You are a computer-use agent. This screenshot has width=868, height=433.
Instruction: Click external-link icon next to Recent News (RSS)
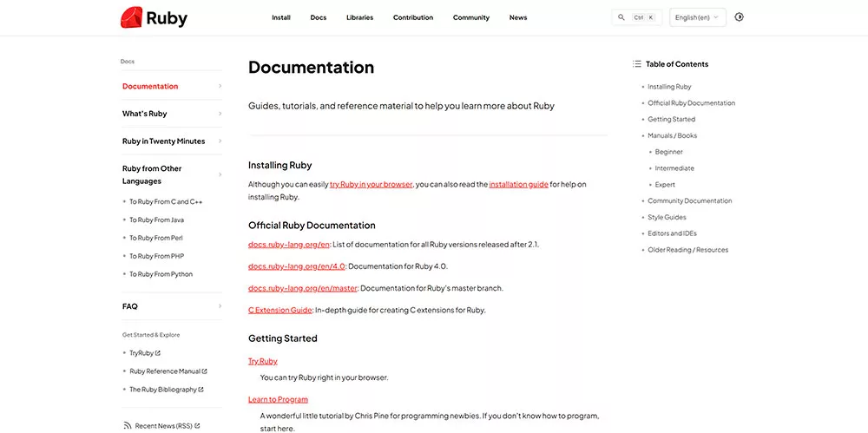(x=197, y=426)
